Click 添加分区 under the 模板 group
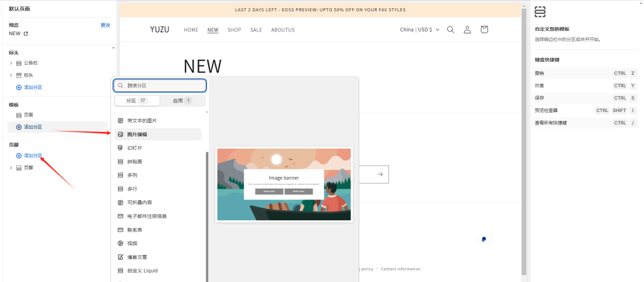This screenshot has height=282, width=644. tap(33, 127)
